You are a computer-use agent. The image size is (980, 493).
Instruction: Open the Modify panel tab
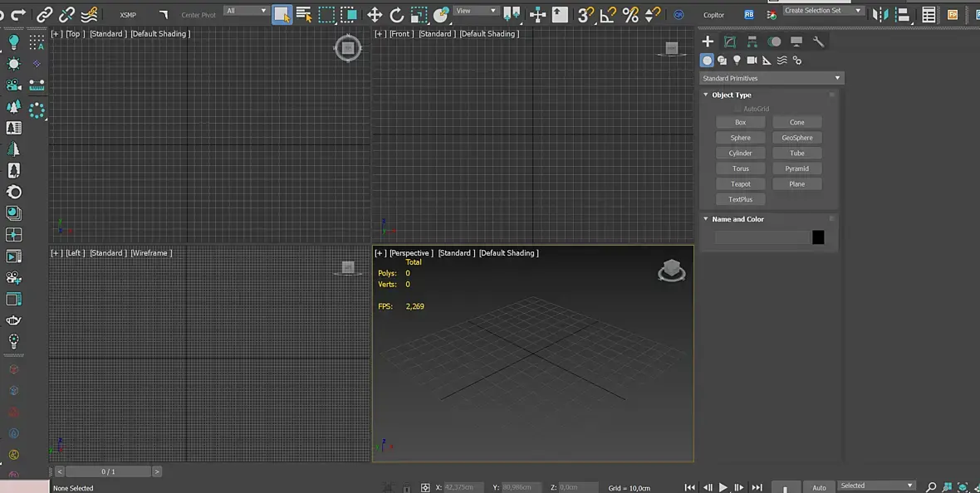pyautogui.click(x=730, y=41)
